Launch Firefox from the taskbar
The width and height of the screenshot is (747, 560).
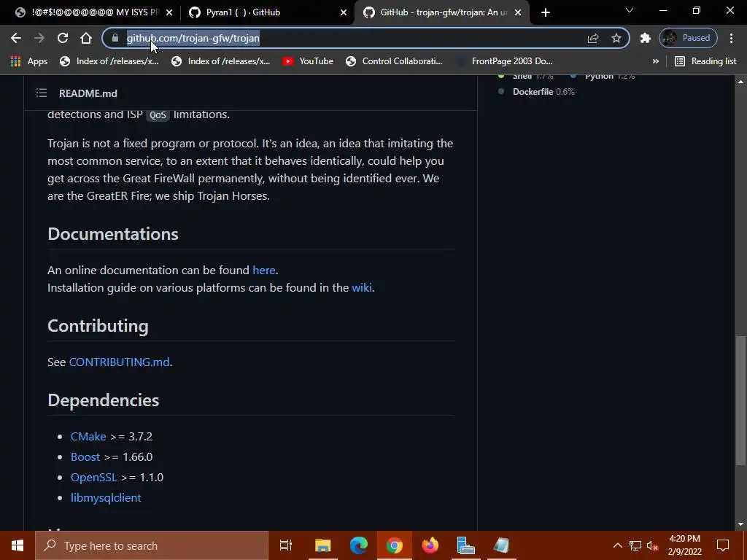(x=430, y=545)
